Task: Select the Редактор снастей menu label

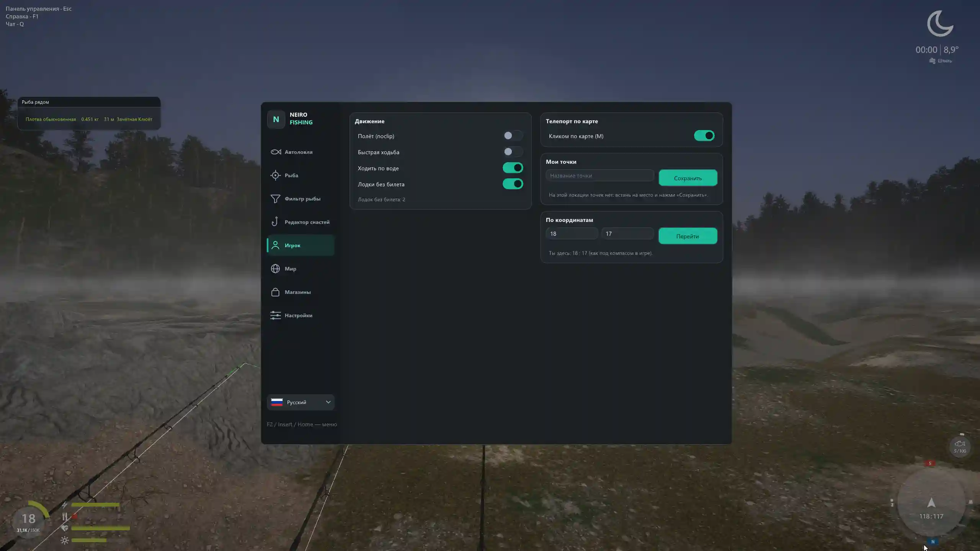Action: coord(307,222)
